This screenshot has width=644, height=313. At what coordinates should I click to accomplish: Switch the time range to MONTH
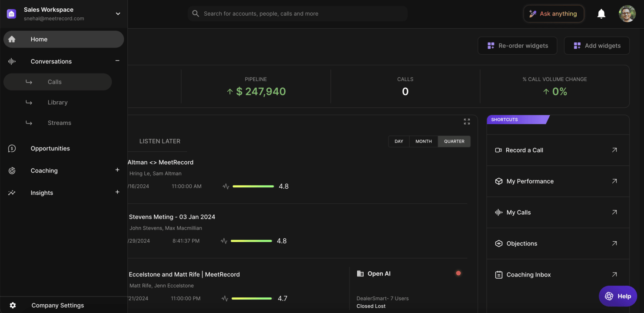423,141
